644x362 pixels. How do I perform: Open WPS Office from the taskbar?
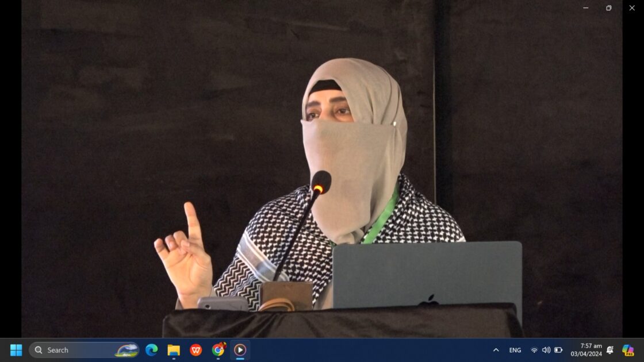coord(196,350)
